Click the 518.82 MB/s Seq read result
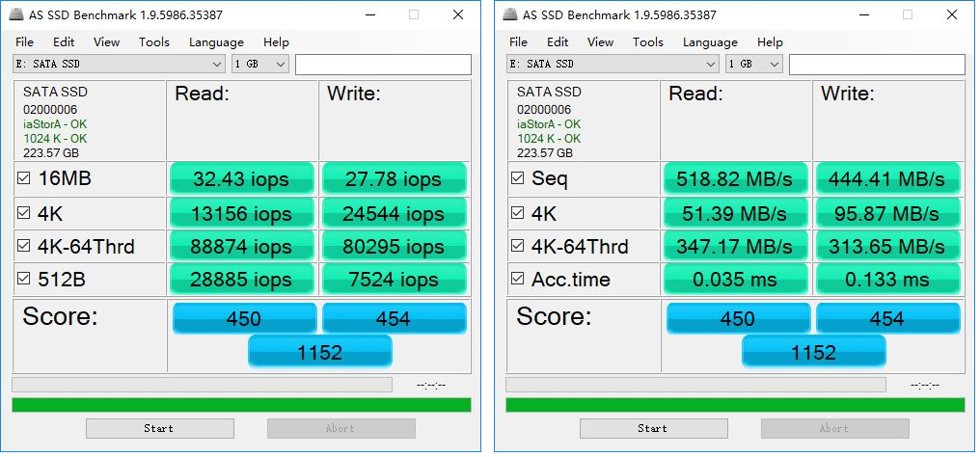This screenshot has height=457, width=980. pos(736,178)
